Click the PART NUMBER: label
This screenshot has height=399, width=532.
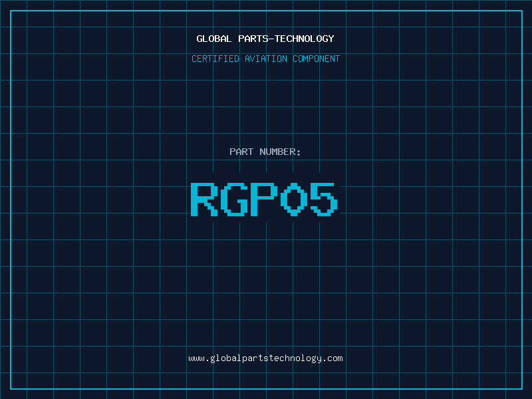265,152
